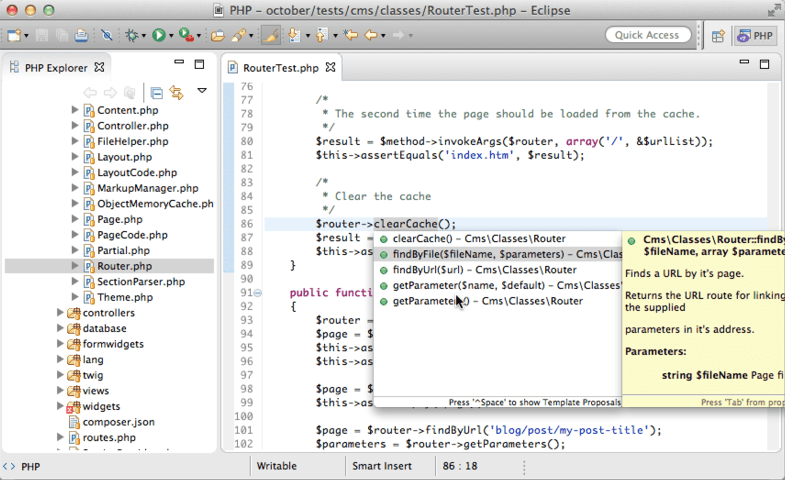Click the Collapse All icon in PHP Explorer

[x=157, y=93]
